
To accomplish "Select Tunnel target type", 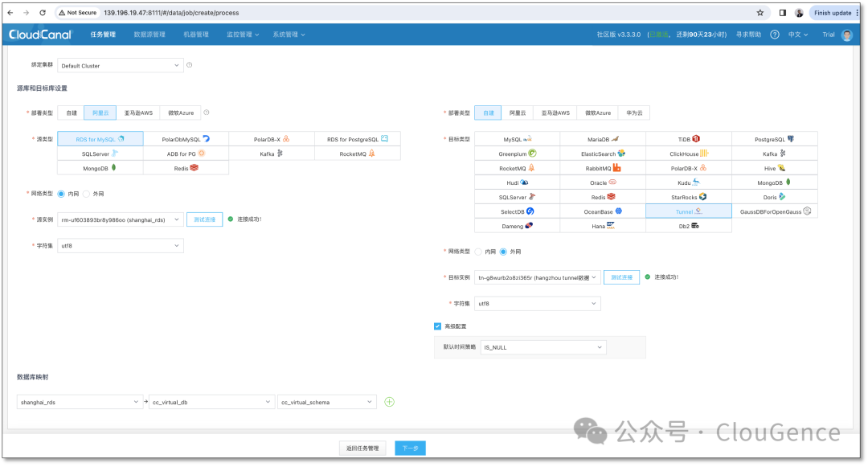I will (689, 211).
